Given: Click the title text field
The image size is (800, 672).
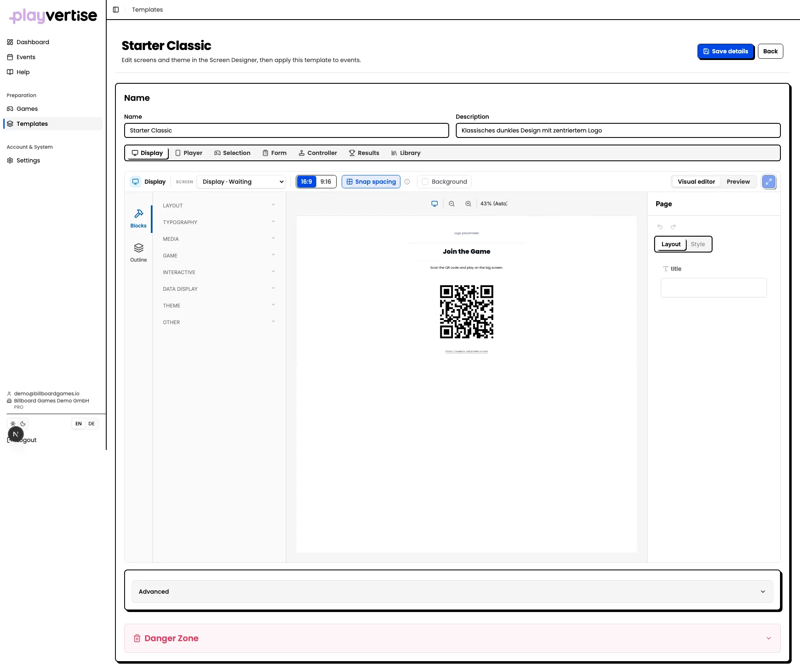Looking at the screenshot, I should pos(714,288).
